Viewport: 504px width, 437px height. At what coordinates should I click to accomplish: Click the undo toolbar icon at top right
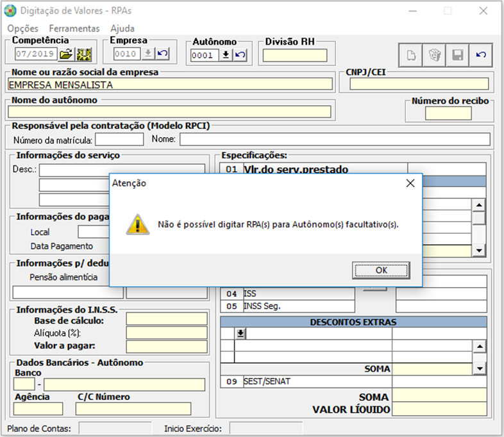tap(481, 55)
